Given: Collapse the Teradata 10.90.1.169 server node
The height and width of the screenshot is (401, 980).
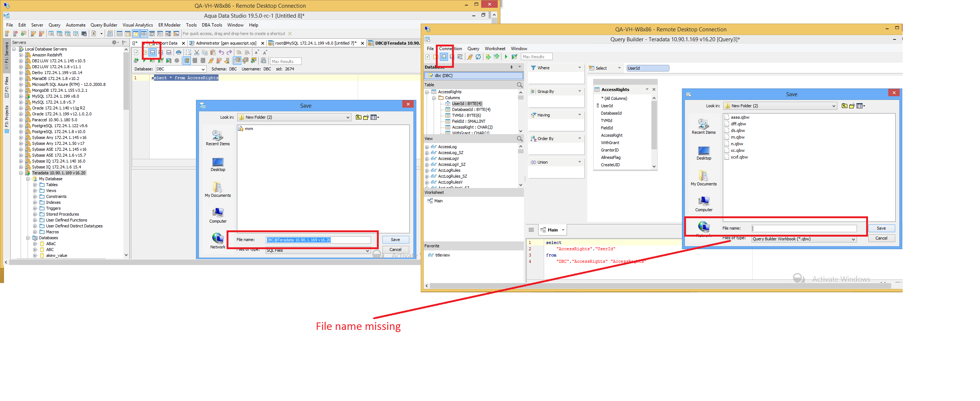Looking at the screenshot, I should coord(21,173).
